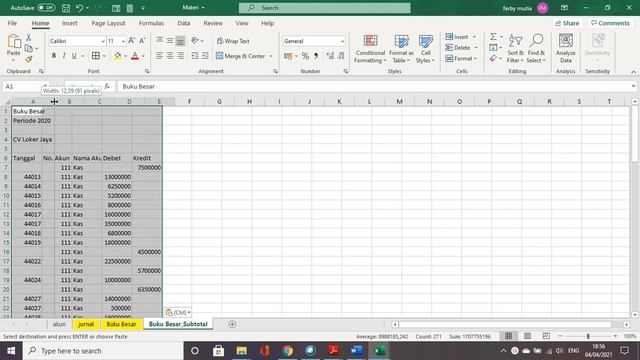Click Merge & Center button
640x360 pixels.
241,56
